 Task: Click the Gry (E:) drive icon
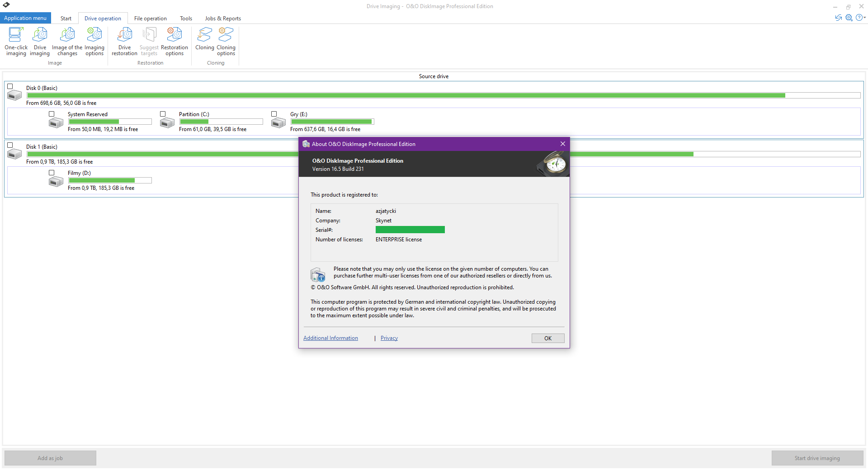point(278,122)
